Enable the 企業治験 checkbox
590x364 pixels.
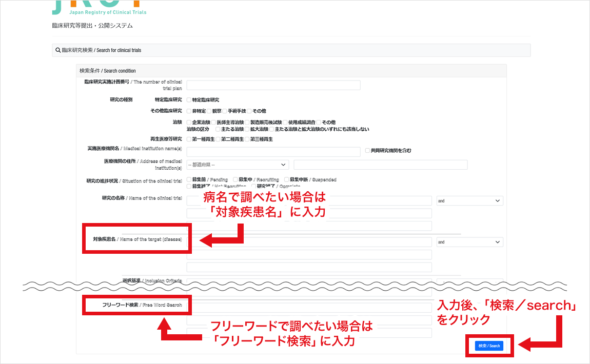tap(188, 123)
